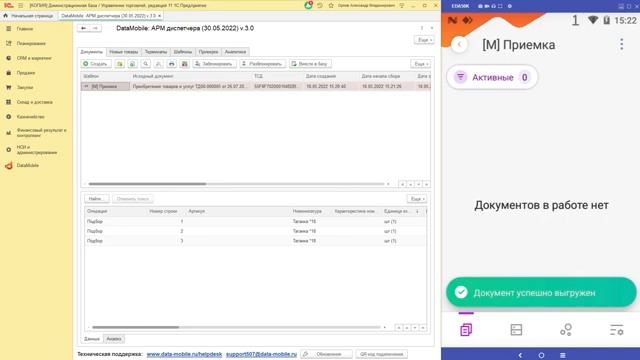Tap the documents icon in mobile bottom bar
Screen dimensions: 640x360
[x=466, y=329]
